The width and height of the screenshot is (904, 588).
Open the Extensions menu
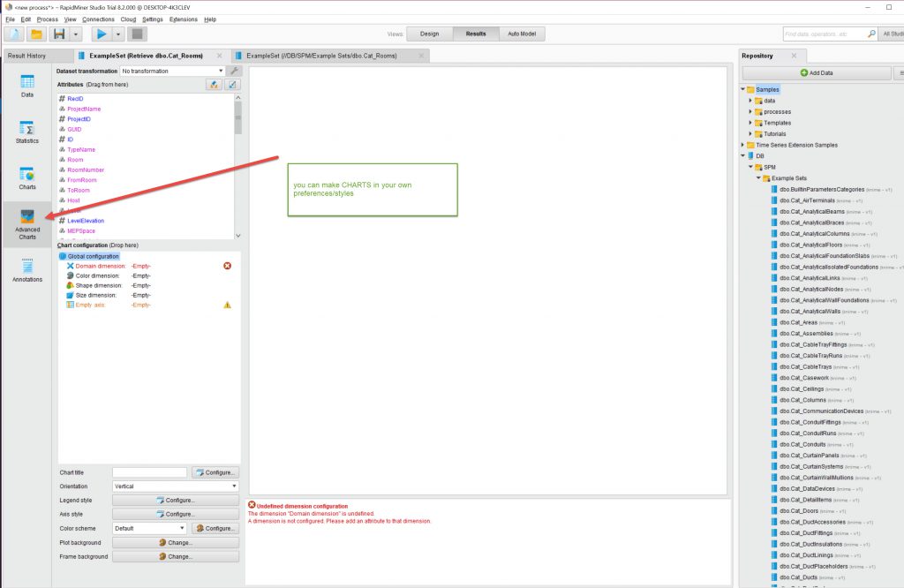(184, 19)
